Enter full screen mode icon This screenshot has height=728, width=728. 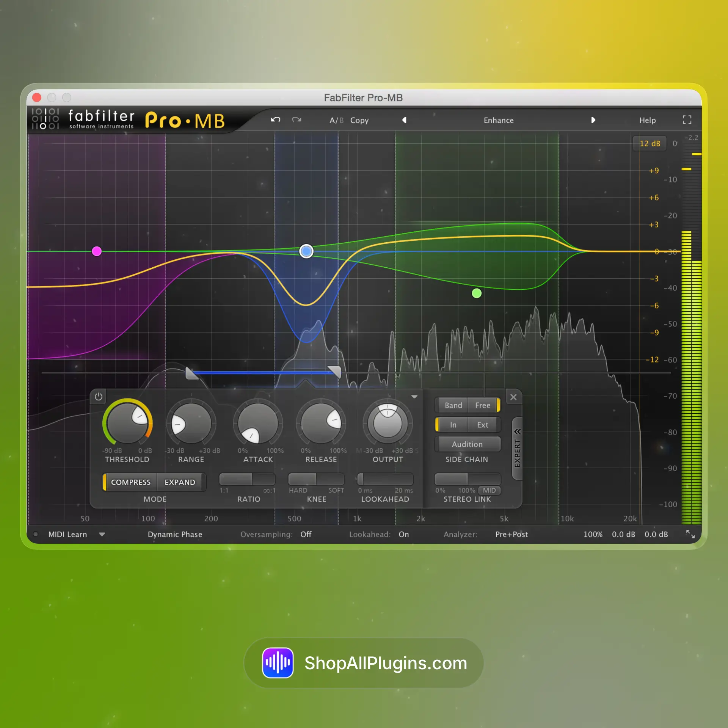[x=687, y=120]
